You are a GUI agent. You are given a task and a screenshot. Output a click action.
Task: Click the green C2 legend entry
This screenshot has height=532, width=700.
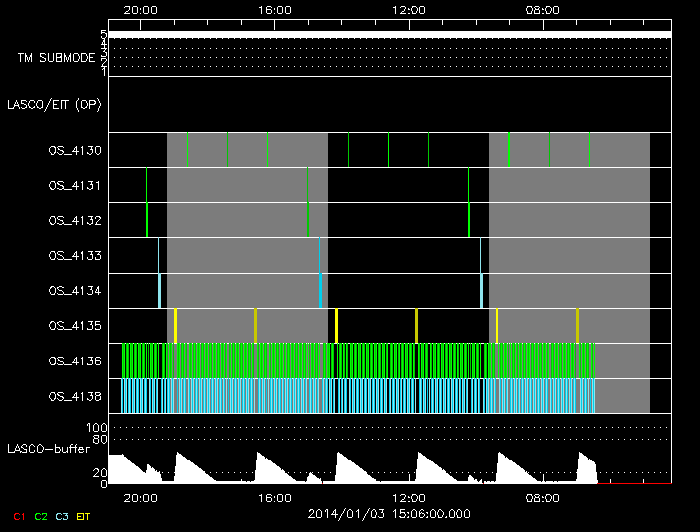(40, 516)
